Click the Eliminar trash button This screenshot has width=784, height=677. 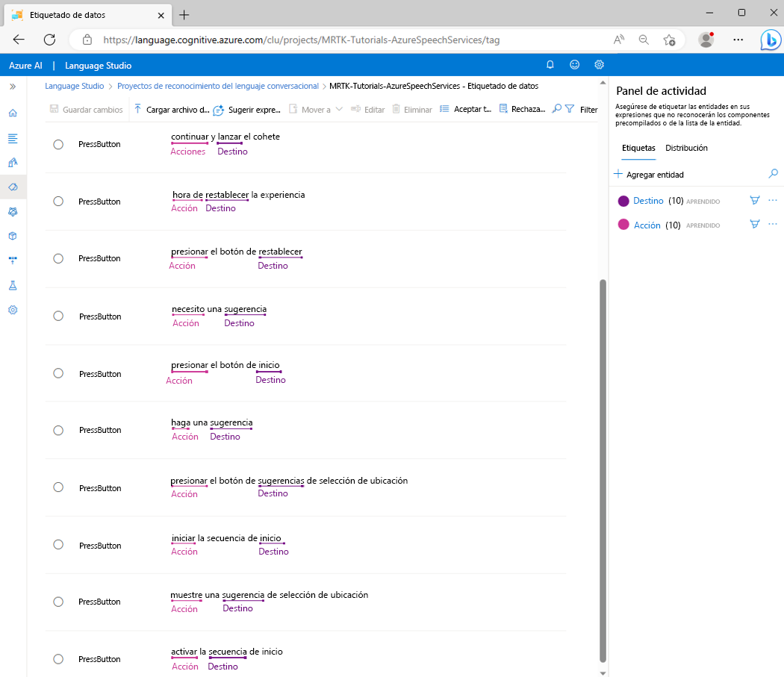point(412,110)
